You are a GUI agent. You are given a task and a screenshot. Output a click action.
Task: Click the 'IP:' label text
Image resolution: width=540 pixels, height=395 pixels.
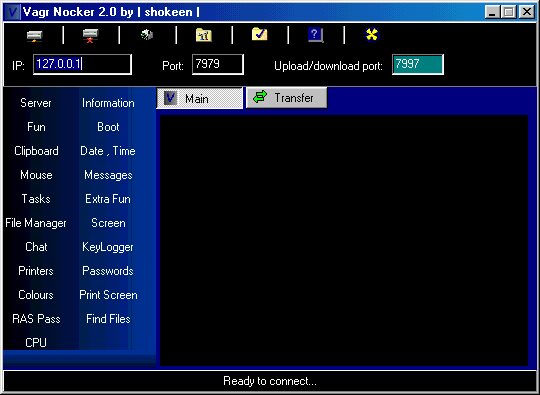coord(18,66)
